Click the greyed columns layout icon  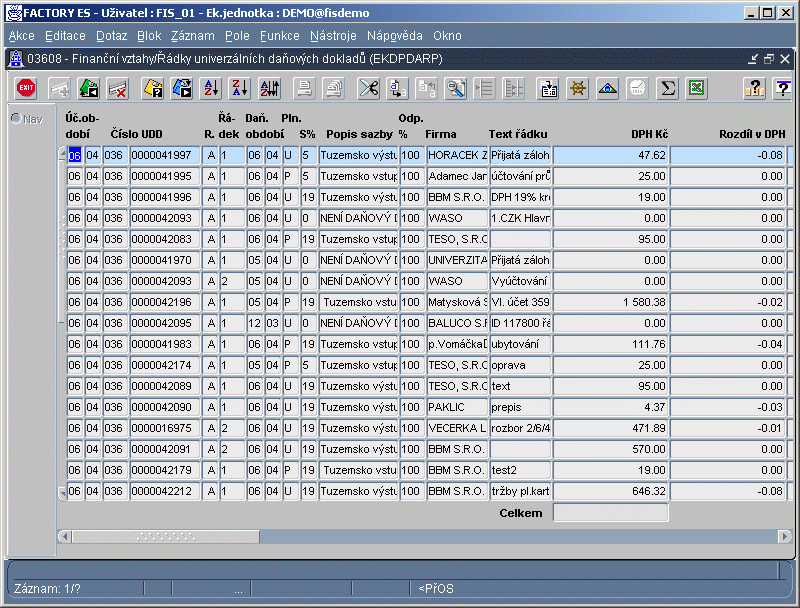(514, 88)
